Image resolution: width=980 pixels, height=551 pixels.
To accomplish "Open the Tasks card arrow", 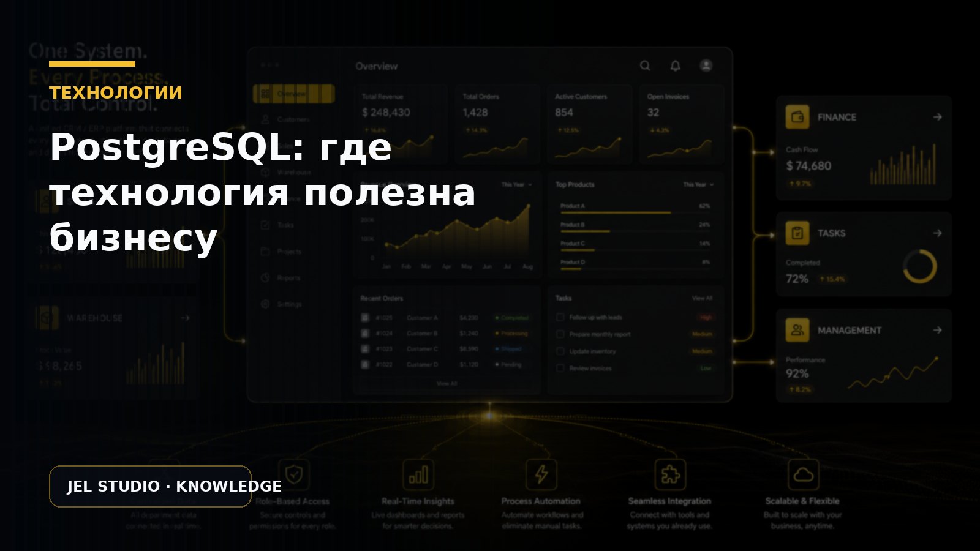I will click(937, 233).
